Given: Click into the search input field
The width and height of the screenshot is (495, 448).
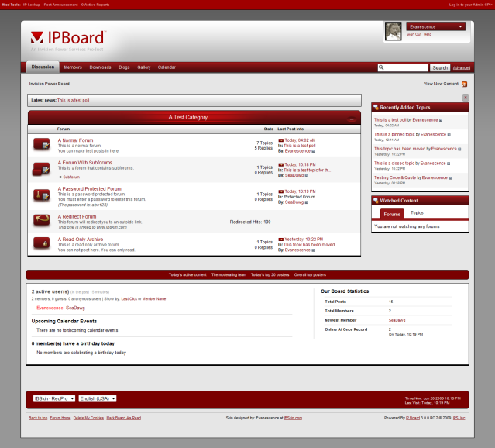Looking at the screenshot, I should pyautogui.click(x=403, y=67).
